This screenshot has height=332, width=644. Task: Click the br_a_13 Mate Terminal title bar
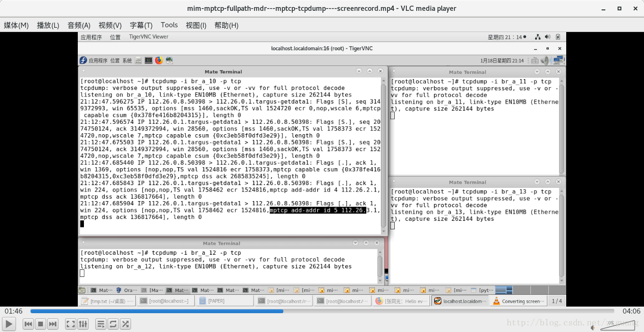click(x=477, y=182)
